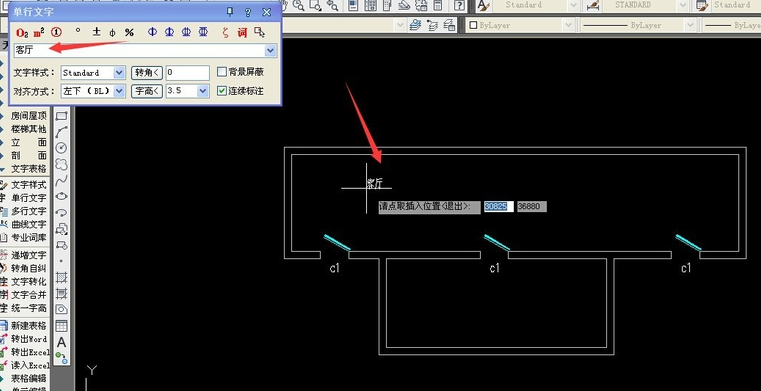Insert the percent % symbol
This screenshot has width=761, height=391.
(129, 33)
